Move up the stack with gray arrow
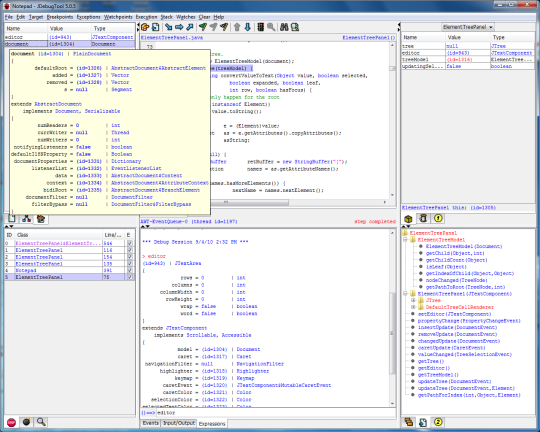 237,27
